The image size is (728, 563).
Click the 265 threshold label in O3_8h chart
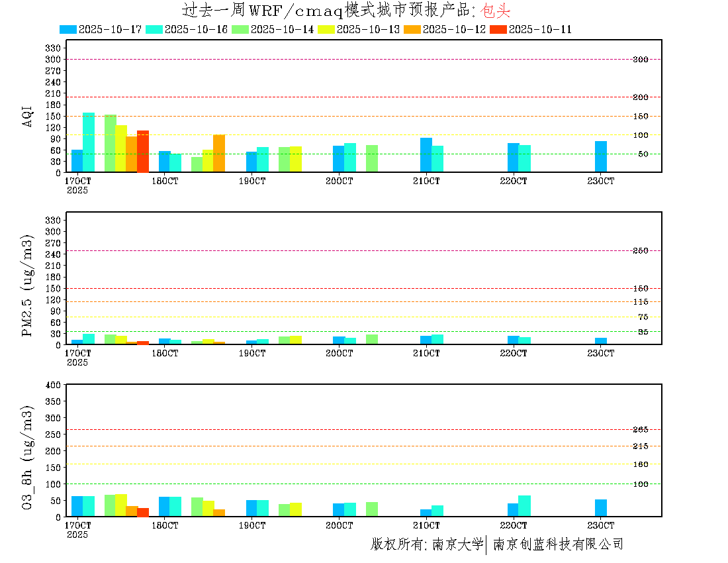tap(640, 430)
